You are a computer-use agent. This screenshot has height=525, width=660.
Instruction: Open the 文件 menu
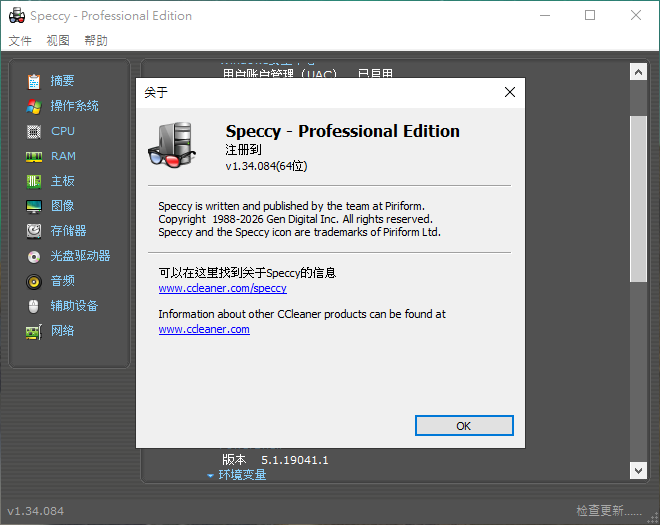20,40
